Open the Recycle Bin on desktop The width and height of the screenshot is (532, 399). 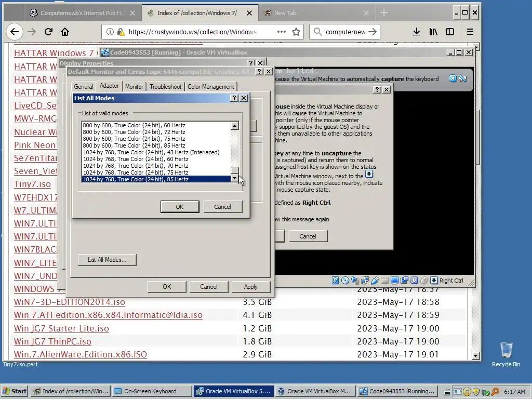506,354
